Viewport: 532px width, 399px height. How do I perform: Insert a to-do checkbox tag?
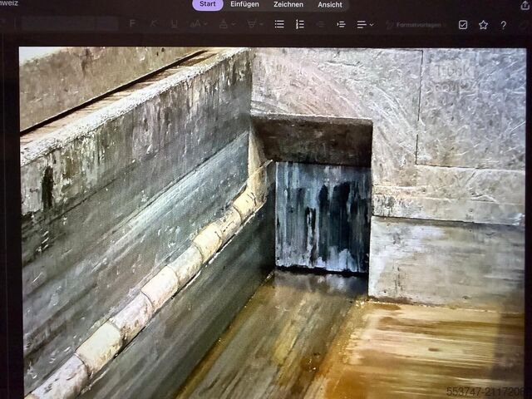pos(463,25)
